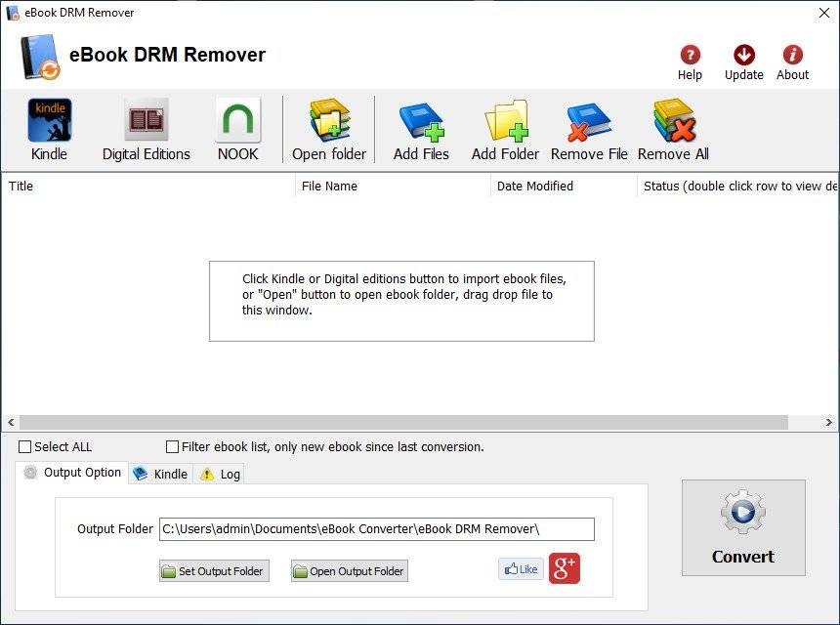Click the eBook DRM Remover logo
The height and width of the screenshot is (625, 840).
[40, 57]
